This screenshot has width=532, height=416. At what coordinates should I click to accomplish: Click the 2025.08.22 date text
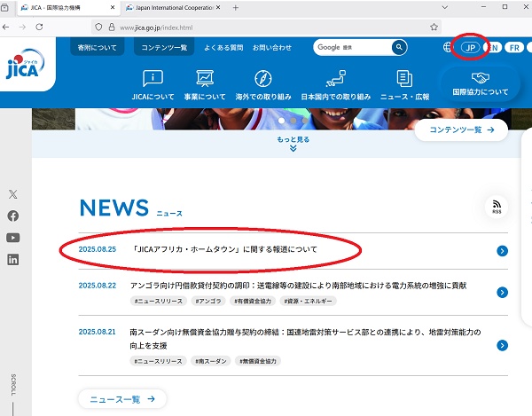tap(98, 286)
